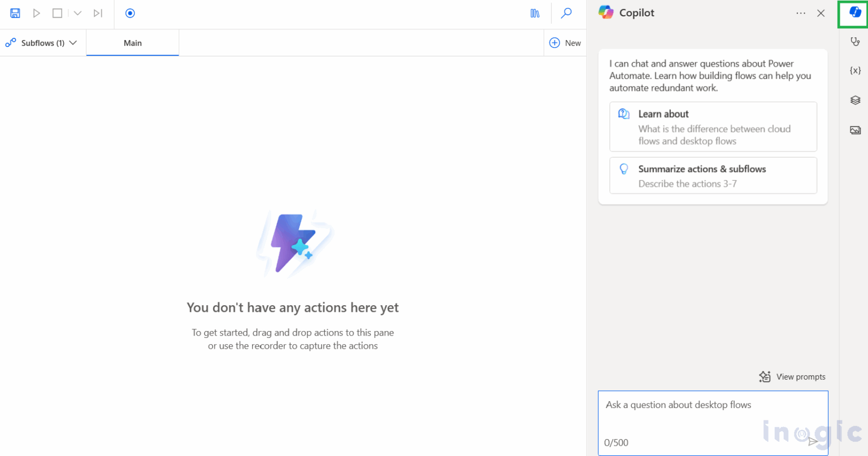
Task: Open Copilot more options menu
Action: tap(801, 13)
